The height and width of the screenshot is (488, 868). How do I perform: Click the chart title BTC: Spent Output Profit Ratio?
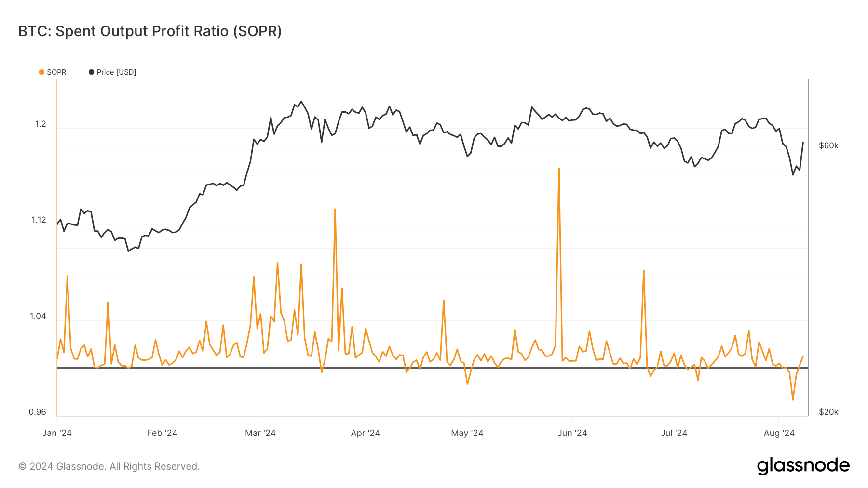pos(150,31)
